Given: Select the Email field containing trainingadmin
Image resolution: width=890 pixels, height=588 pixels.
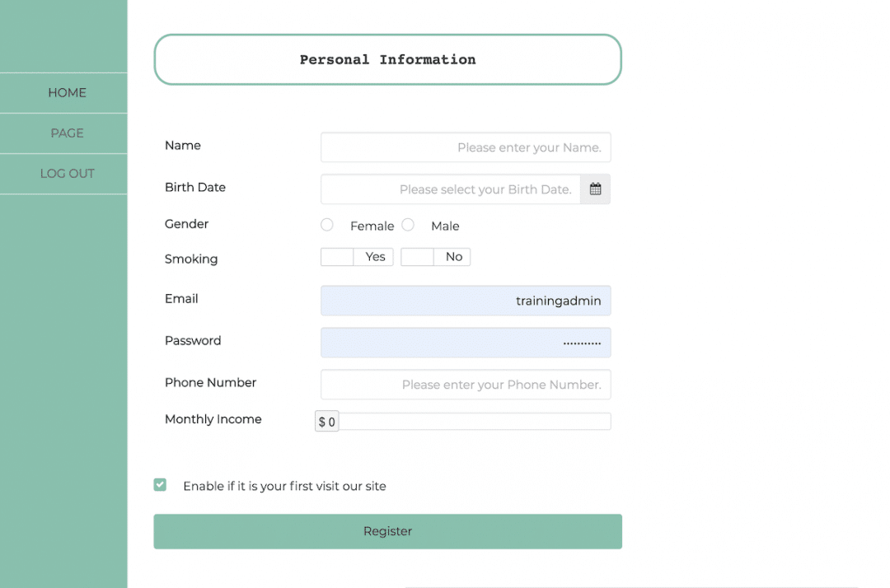Looking at the screenshot, I should click(x=465, y=301).
